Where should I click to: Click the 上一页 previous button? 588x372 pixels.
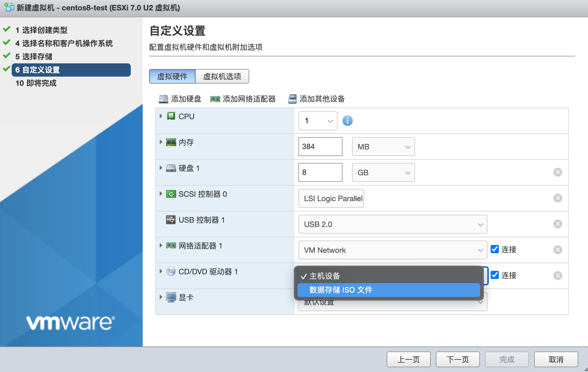(x=409, y=359)
